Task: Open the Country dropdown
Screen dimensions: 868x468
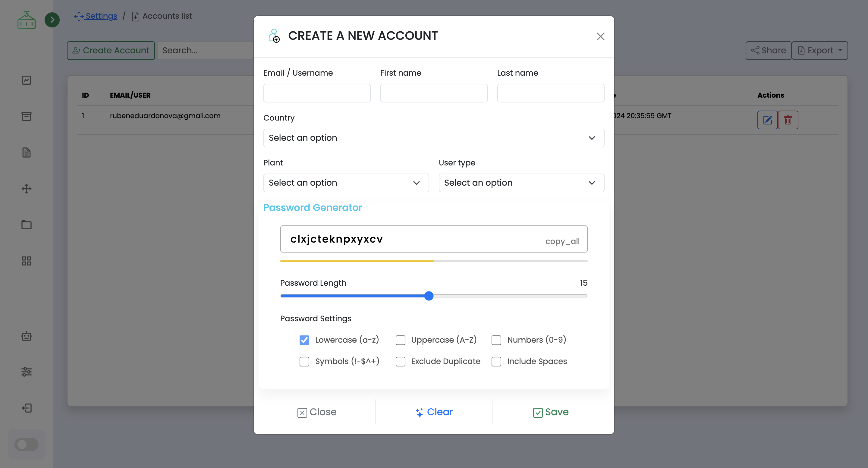Action: 433,138
